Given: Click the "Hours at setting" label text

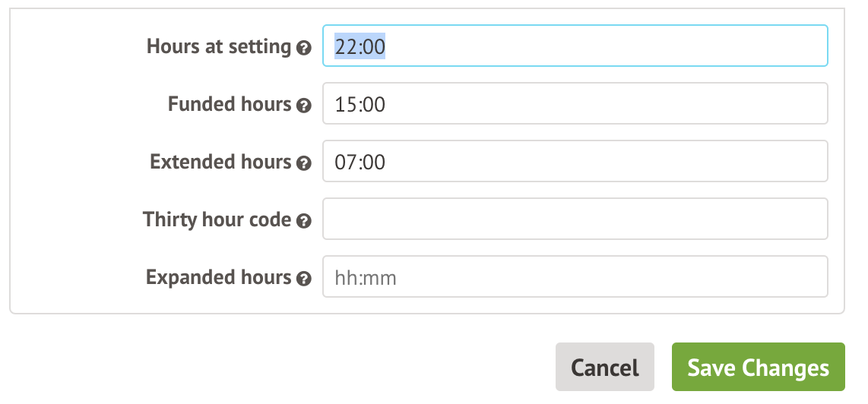Looking at the screenshot, I should point(219,46).
